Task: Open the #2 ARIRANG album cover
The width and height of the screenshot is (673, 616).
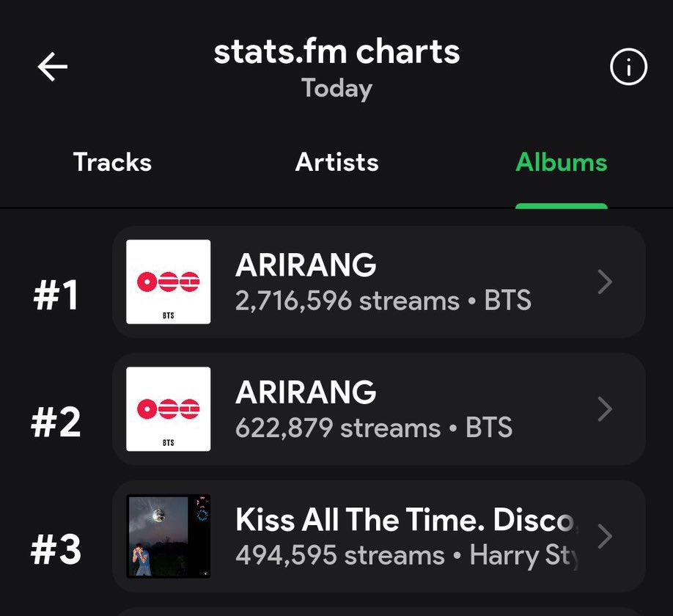Action: click(169, 408)
